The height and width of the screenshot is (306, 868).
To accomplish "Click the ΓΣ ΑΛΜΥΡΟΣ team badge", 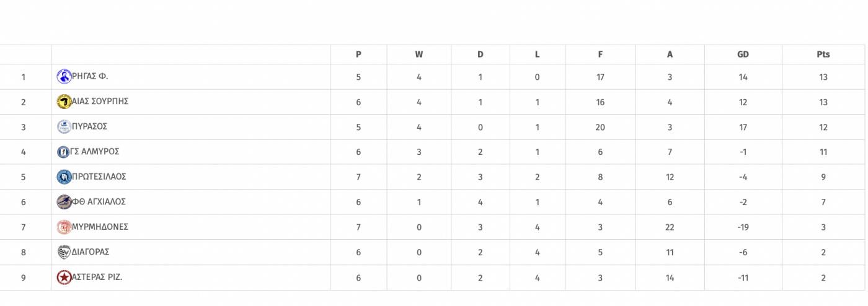I will (x=63, y=152).
